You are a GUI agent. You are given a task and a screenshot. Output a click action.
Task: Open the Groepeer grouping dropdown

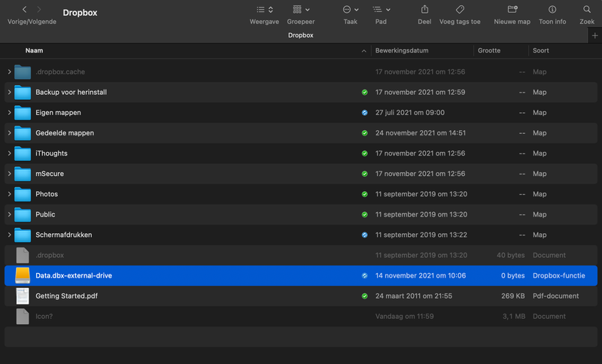coord(301,10)
